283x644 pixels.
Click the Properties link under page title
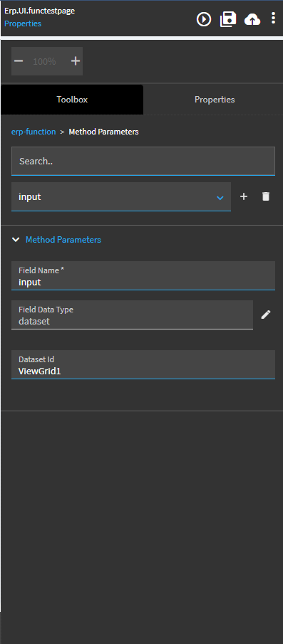[x=23, y=23]
